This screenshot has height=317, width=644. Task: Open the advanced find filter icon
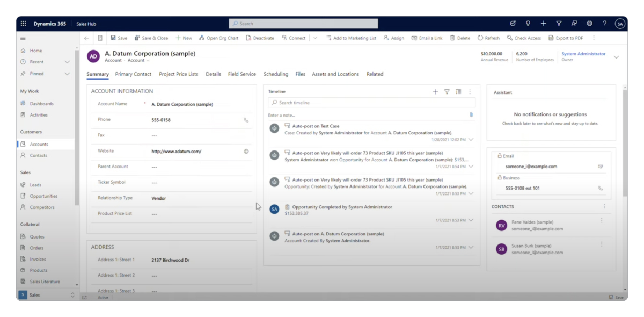559,24
